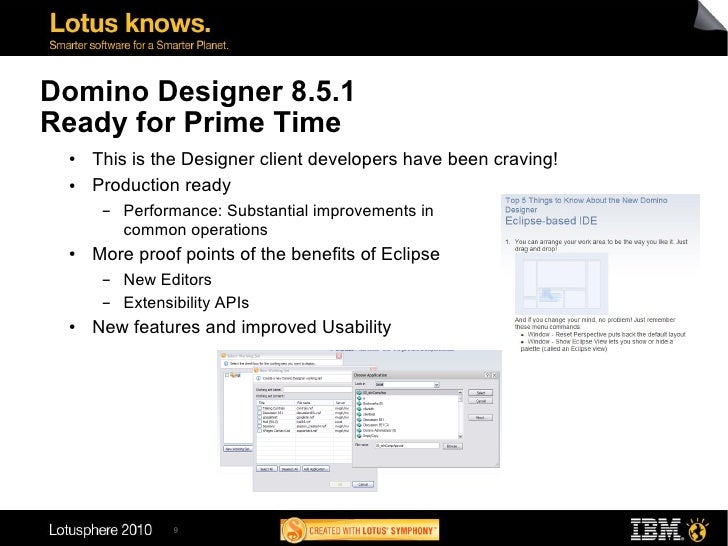Click the Smarter software for a Smarter Planet tagline
Screen dimensions: 728x546
point(139,45)
